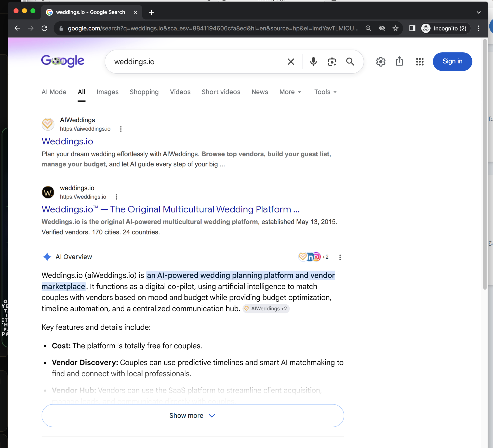This screenshot has width=493, height=448.
Task: Clear the search query with X
Action: pyautogui.click(x=291, y=62)
